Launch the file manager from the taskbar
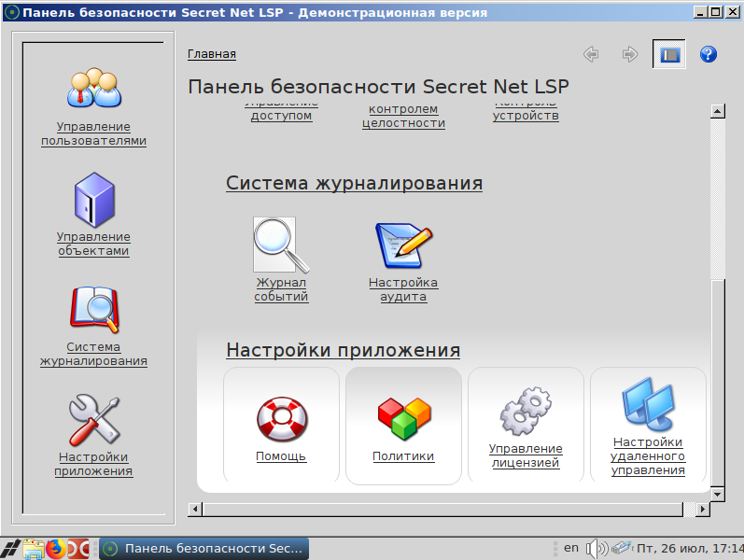 click(x=34, y=549)
